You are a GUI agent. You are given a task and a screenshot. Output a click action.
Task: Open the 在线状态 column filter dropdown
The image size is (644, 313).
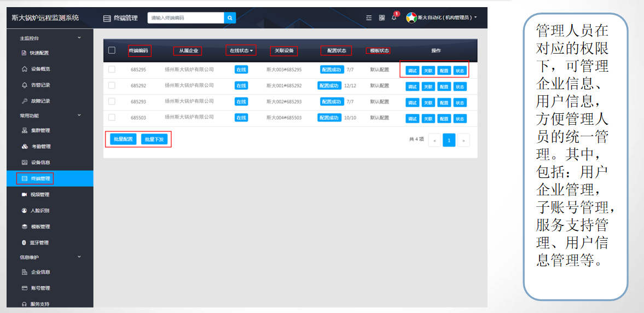241,51
